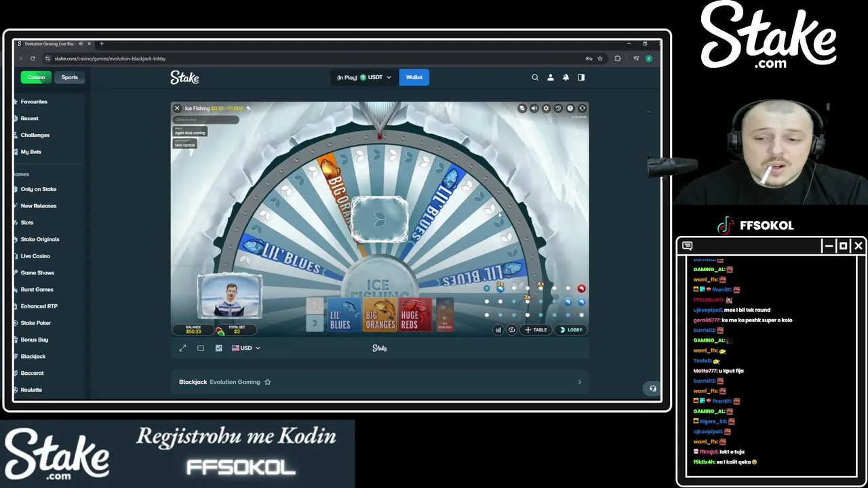Open the site search magnifier

coord(535,77)
